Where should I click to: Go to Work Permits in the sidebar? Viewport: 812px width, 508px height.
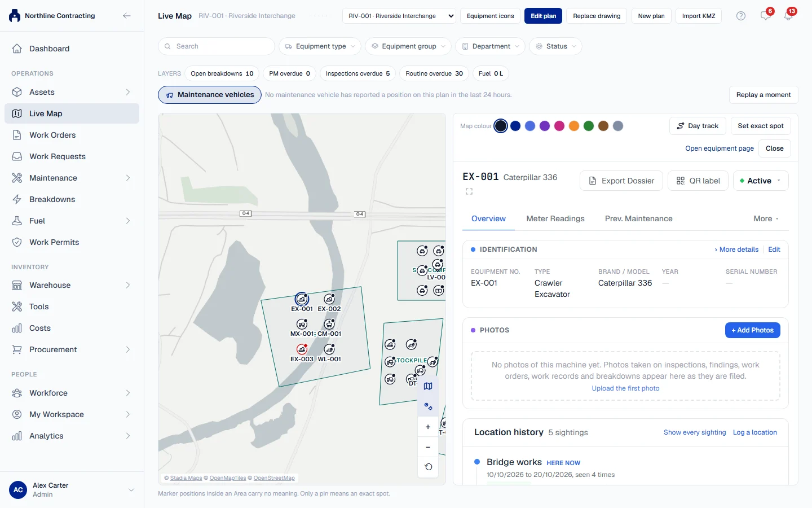pyautogui.click(x=72, y=242)
